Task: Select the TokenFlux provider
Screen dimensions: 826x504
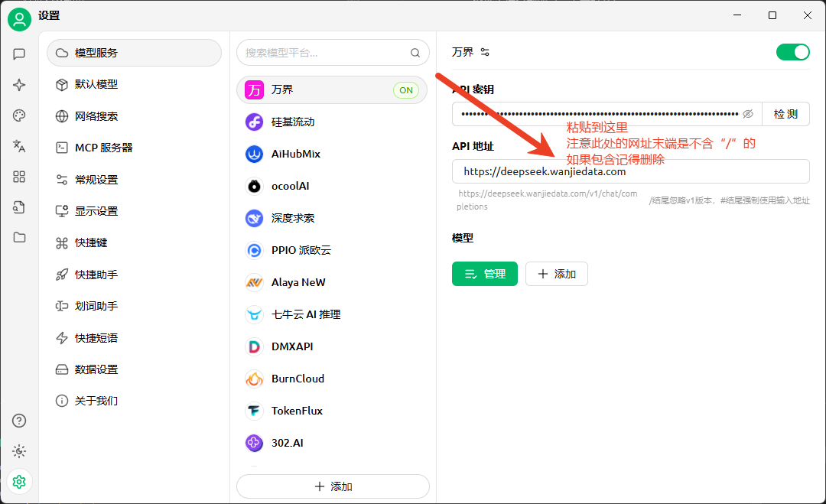Action: coord(332,411)
